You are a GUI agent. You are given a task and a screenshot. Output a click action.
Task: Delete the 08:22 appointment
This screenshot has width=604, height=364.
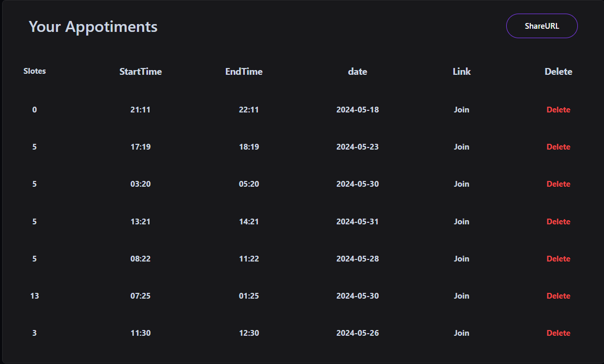(x=558, y=259)
